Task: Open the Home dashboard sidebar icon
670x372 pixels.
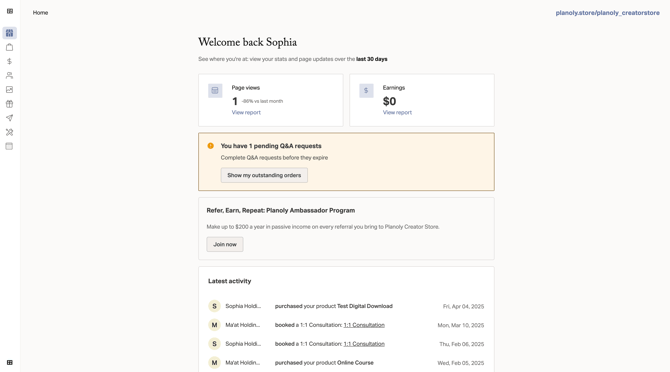Action: (9, 33)
